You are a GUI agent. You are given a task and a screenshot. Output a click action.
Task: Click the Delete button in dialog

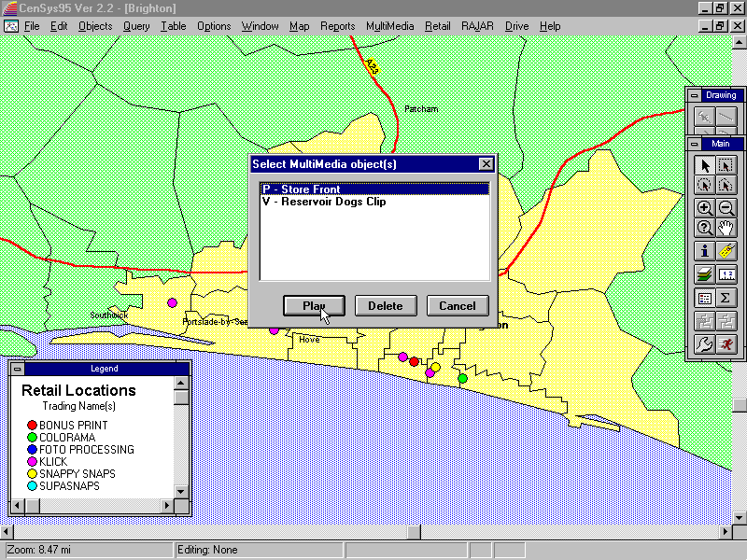click(x=386, y=306)
